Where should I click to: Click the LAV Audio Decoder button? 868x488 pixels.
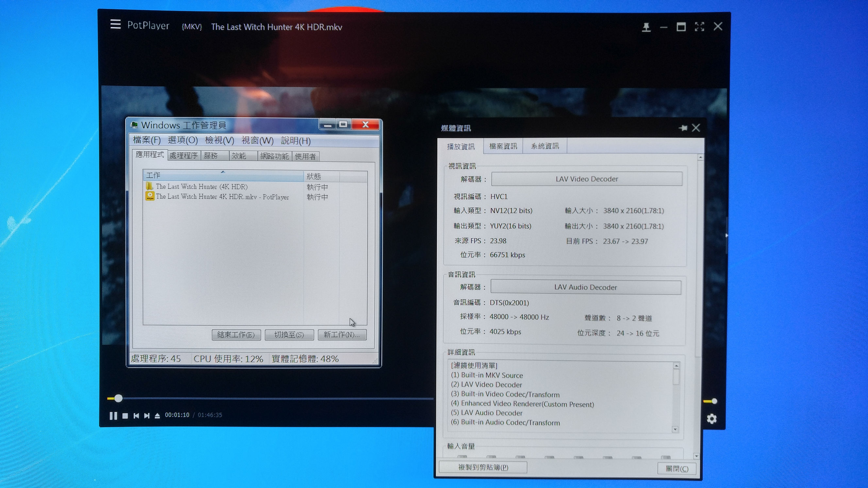[x=586, y=287]
